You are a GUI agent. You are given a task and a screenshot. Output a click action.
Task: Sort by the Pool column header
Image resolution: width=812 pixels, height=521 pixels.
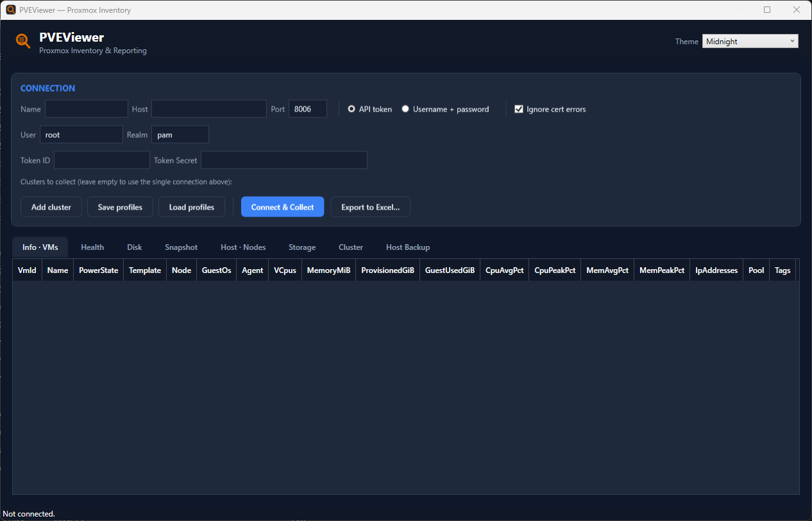(757, 270)
